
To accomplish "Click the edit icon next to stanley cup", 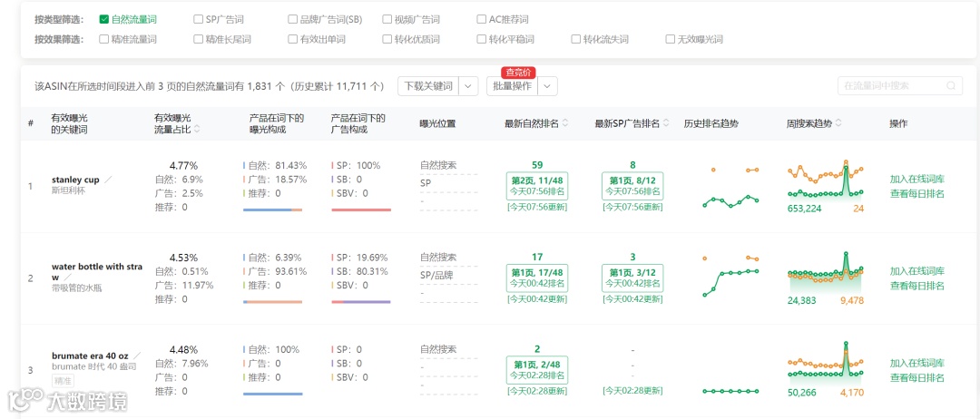I will (x=108, y=180).
